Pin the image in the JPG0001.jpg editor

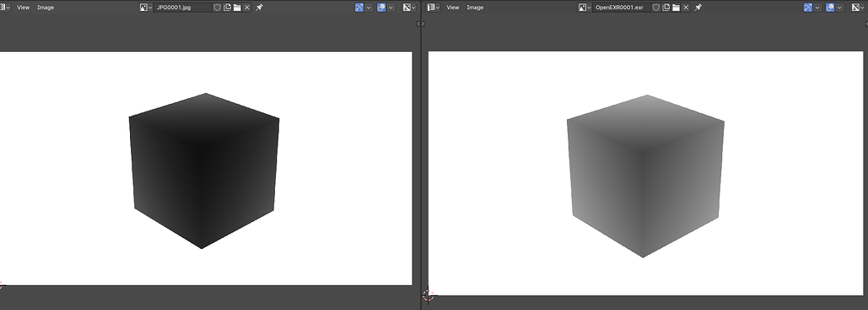[x=260, y=8]
